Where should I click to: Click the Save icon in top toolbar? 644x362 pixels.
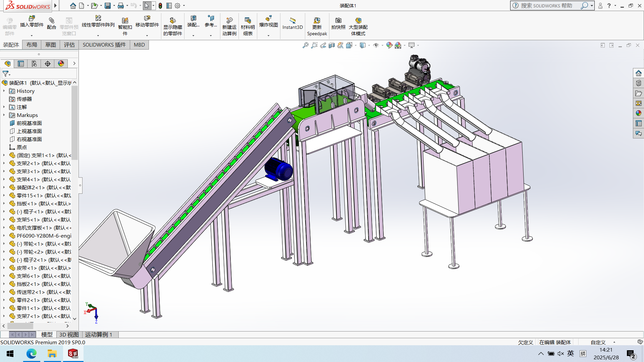pos(108,6)
